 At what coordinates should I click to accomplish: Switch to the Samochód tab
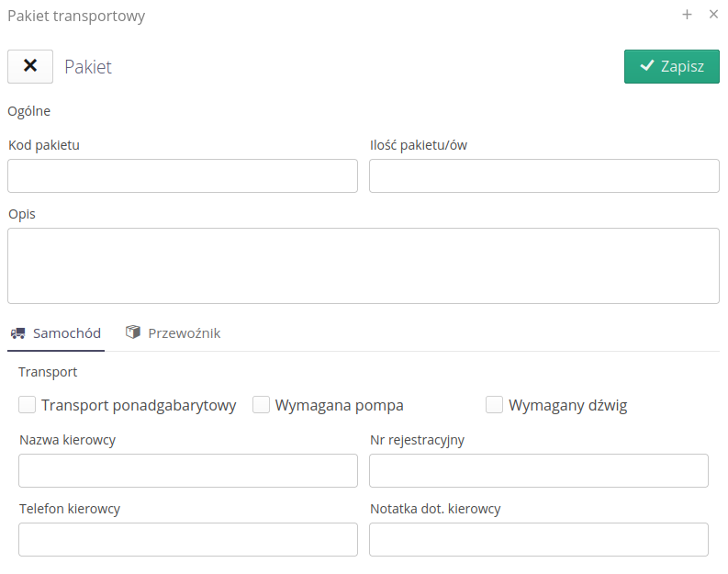(x=56, y=333)
